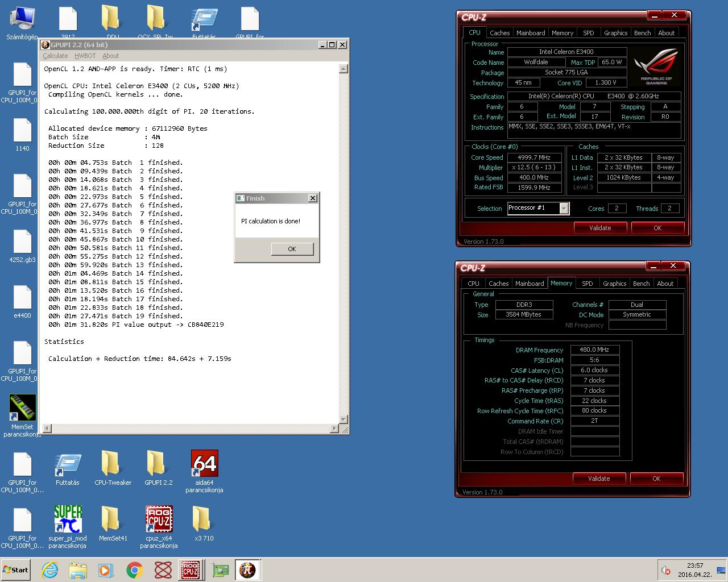Screen dimensions: 728x582
Task: Launch the cpuz_x64 parancsikonja shortcut
Action: click(159, 527)
